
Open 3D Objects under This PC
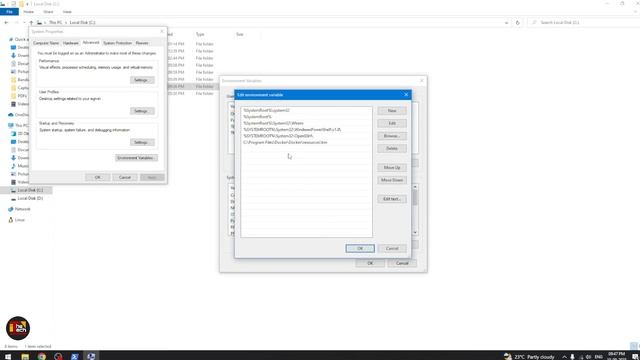pyautogui.click(x=20, y=133)
